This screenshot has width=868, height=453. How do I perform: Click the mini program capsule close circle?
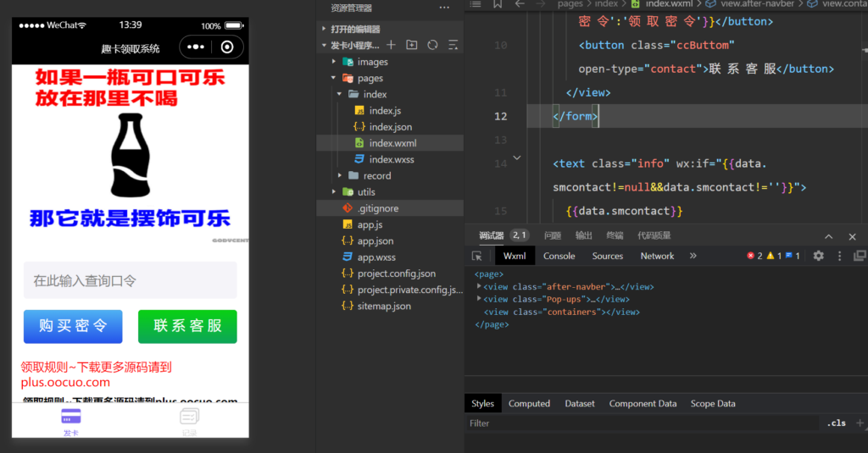click(226, 47)
